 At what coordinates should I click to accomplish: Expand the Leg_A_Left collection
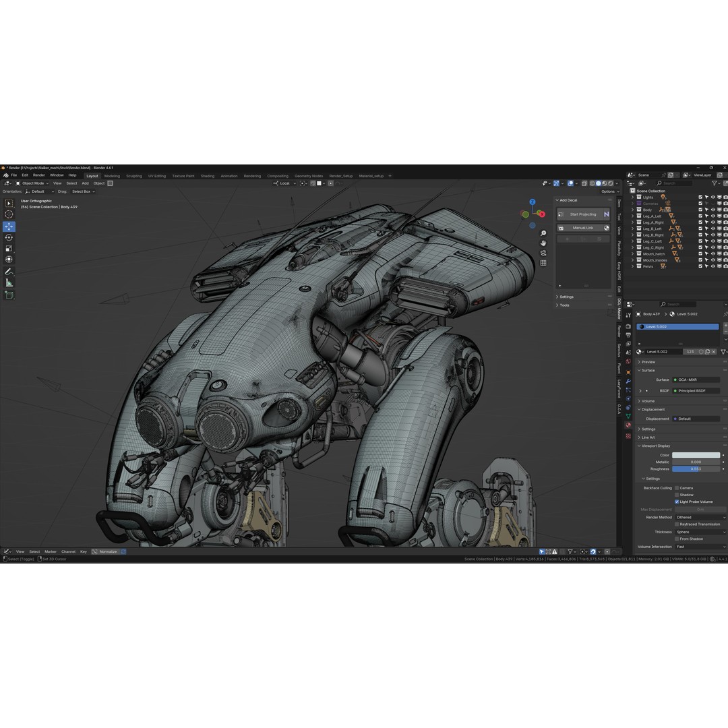point(632,216)
